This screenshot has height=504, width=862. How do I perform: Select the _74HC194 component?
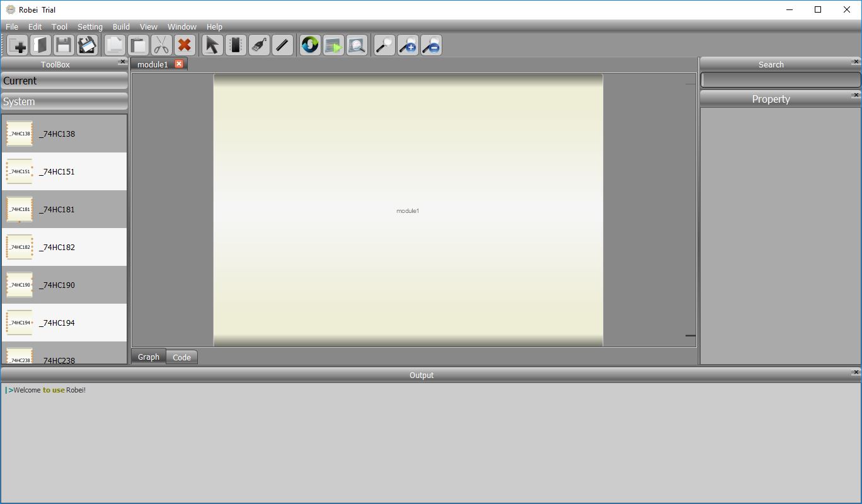64,323
